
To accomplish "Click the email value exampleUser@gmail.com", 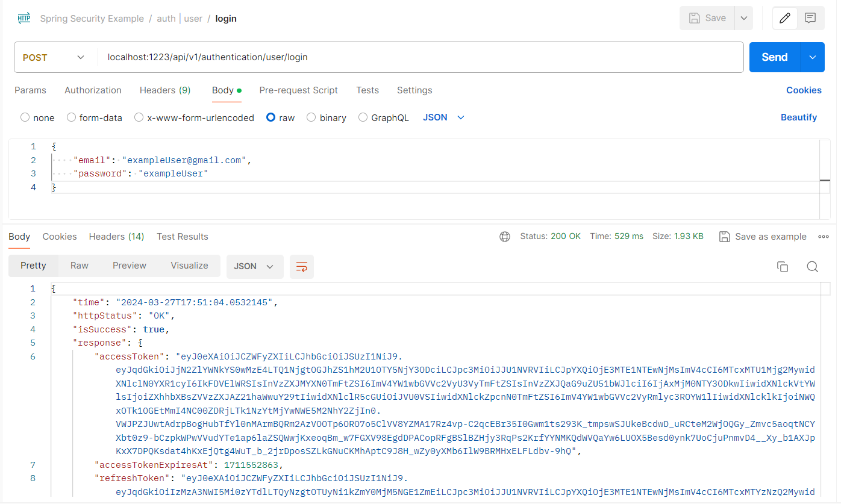I will [185, 160].
